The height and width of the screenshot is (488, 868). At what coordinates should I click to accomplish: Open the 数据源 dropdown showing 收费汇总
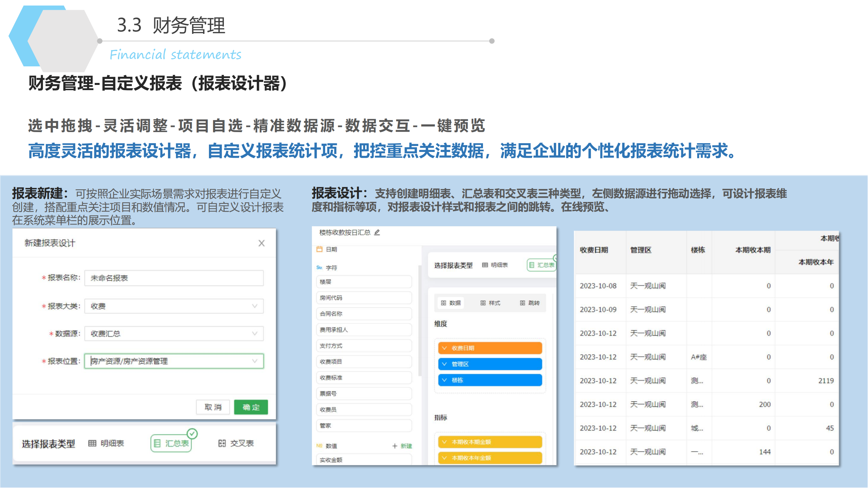(x=174, y=334)
